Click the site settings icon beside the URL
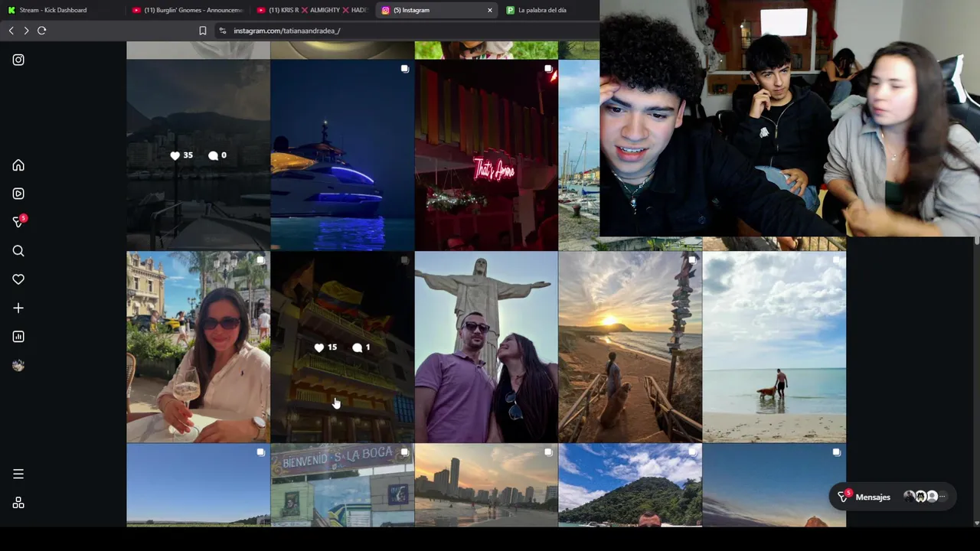Viewport: 980px width, 551px height. tap(222, 31)
